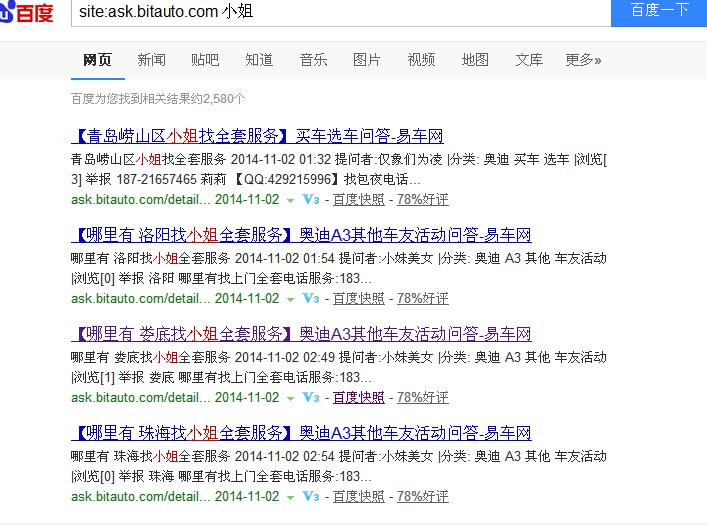Expand the green arrow in second result
The height and width of the screenshot is (525, 707).
tap(290, 299)
